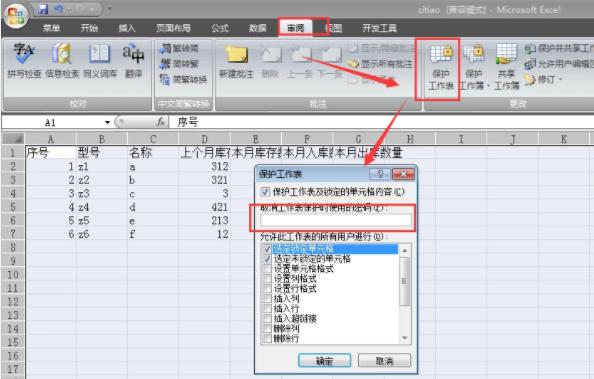The width and height of the screenshot is (594, 379).
Task: Add a comment with 新建批注
Action: (x=236, y=61)
